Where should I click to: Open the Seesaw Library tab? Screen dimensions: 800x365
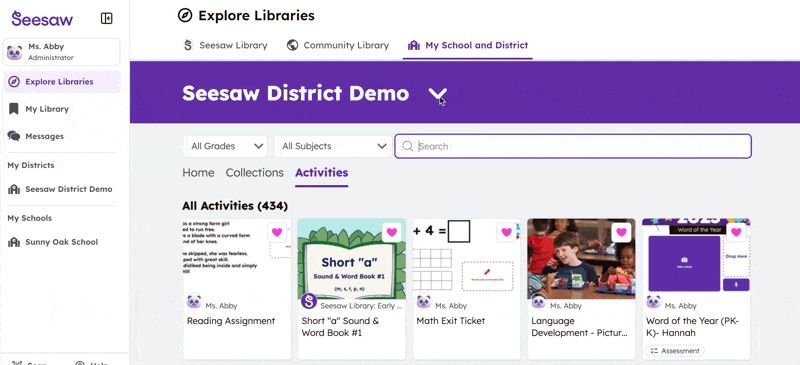coord(225,45)
